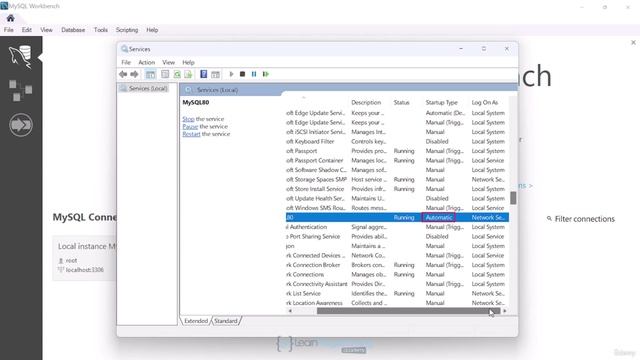Switch to the Standard tab

226,321
